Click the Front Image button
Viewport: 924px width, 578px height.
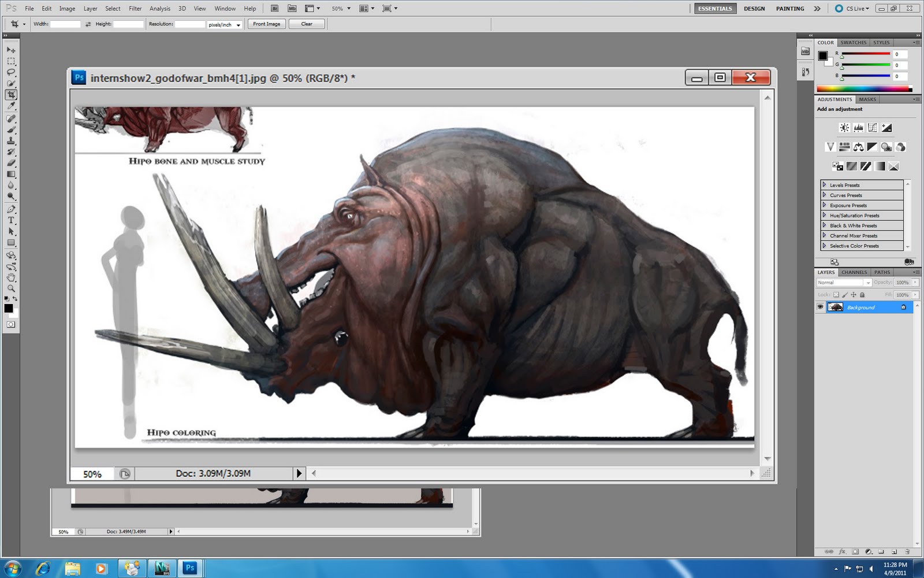point(267,24)
